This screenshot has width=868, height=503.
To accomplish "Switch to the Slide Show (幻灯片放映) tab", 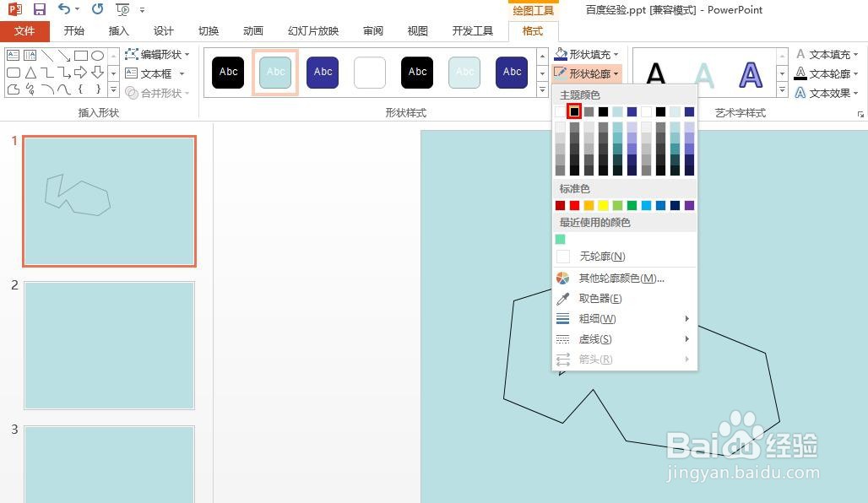I will pos(313,31).
